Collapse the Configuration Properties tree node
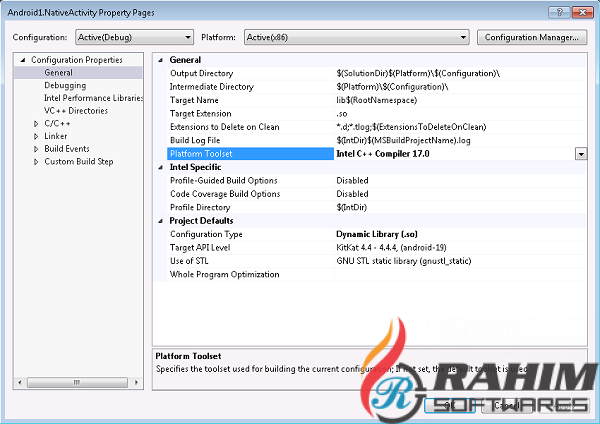The height and width of the screenshot is (424, 600). pos(23,60)
